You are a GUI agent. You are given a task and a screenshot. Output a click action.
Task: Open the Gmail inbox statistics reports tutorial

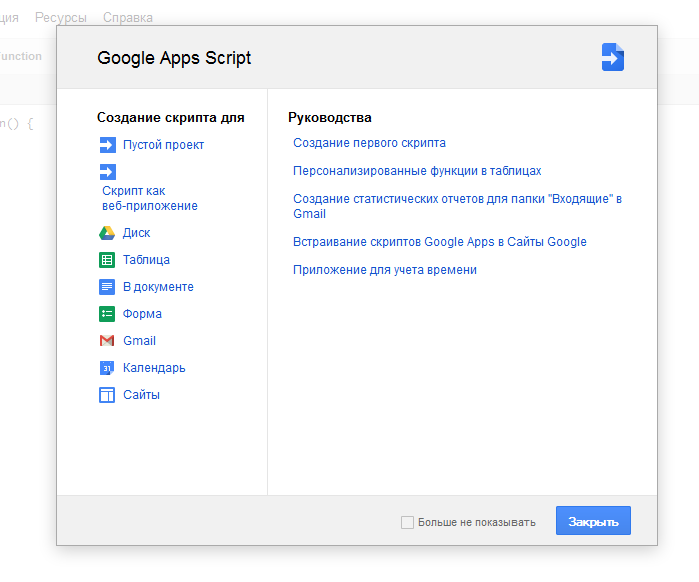[457, 206]
